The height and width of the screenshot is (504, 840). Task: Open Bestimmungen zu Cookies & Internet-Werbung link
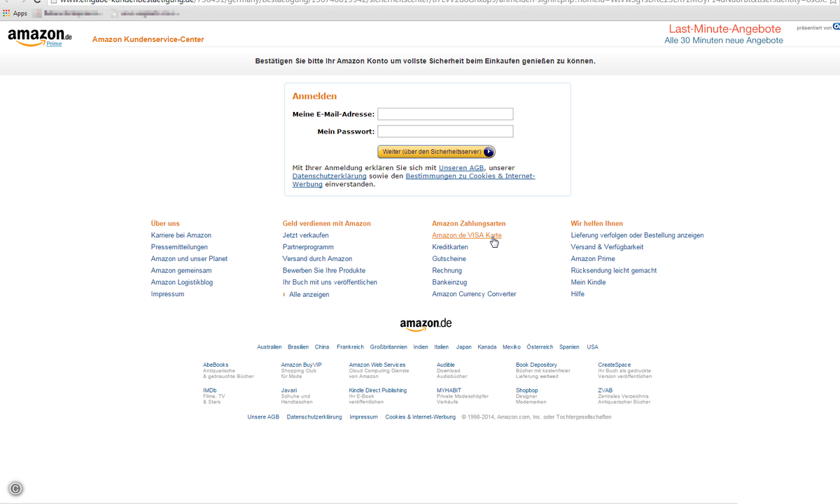tap(414, 181)
